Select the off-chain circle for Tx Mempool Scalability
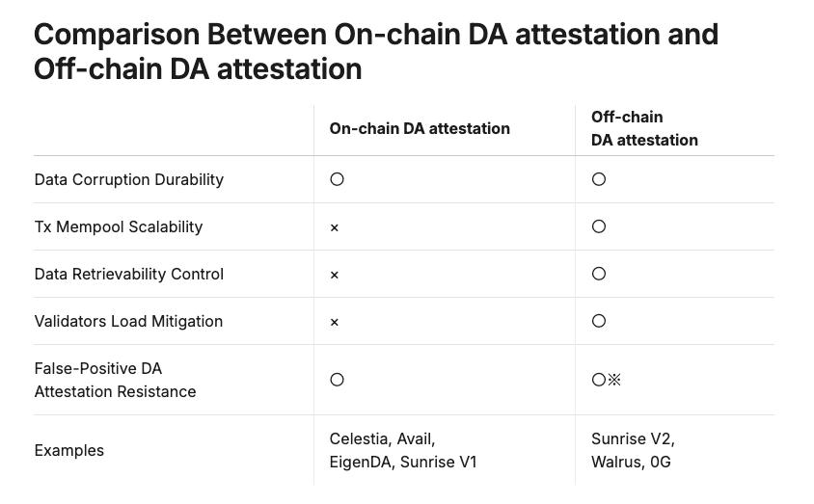Viewport: 814px width, 504px height. pyautogui.click(x=599, y=226)
